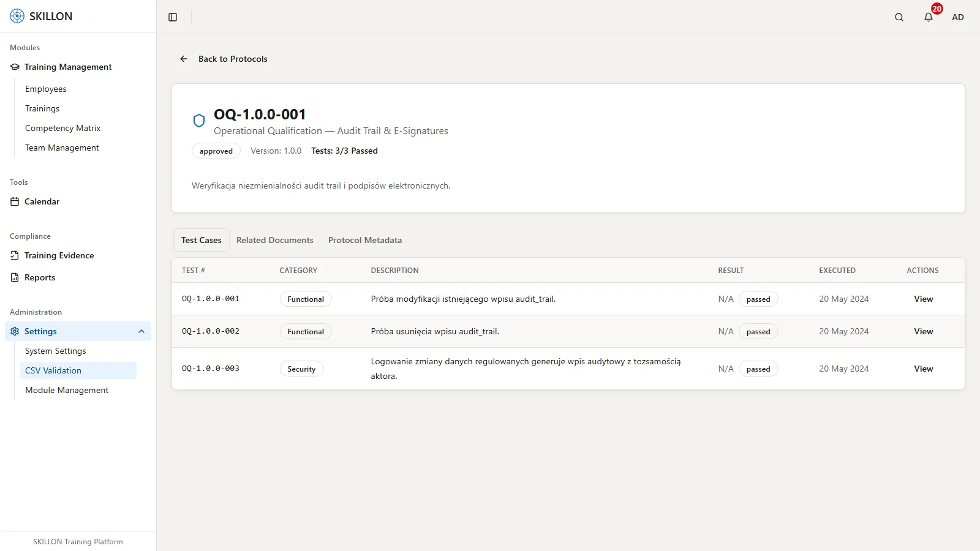Open the Protocol Metadata tab
980x551 pixels.
tap(365, 240)
